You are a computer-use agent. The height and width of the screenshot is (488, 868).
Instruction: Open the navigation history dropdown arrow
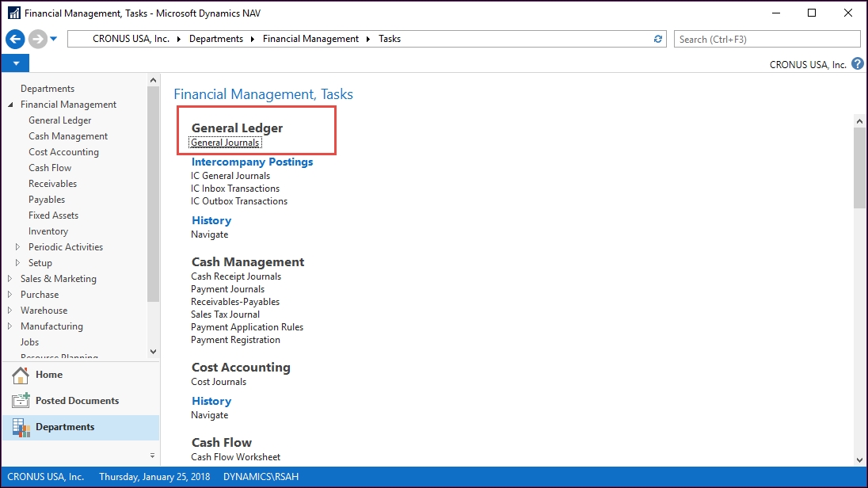[x=54, y=39]
